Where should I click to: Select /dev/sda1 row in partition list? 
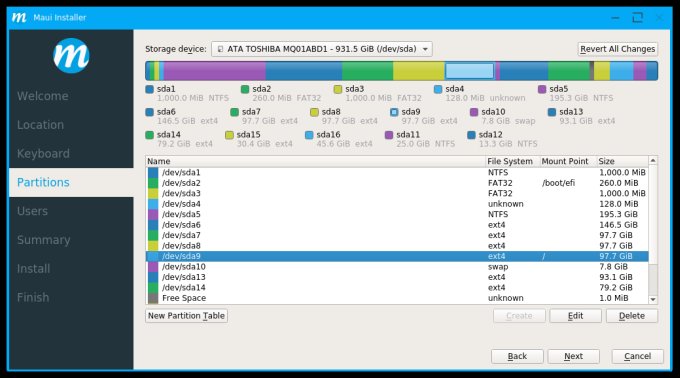coord(397,173)
